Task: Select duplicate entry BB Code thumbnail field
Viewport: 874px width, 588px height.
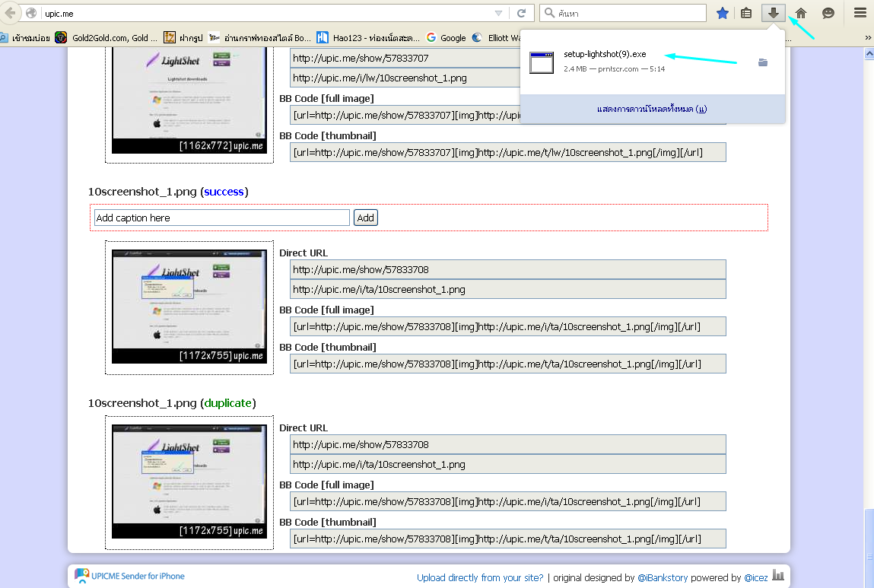Action: pos(508,539)
